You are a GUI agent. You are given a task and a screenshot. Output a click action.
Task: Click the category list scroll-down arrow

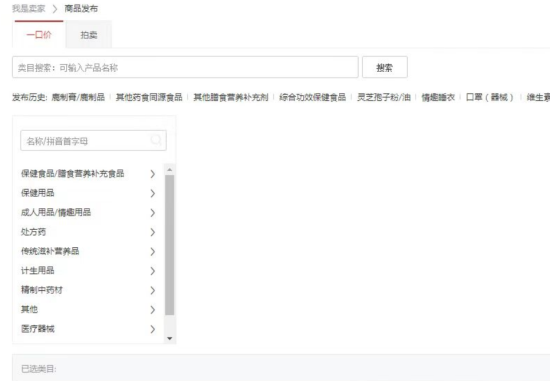pyautogui.click(x=170, y=338)
